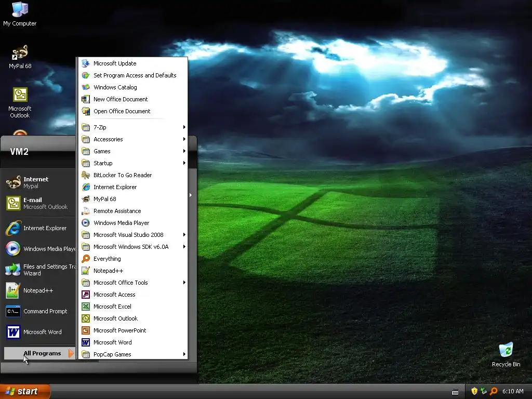The height and width of the screenshot is (399, 532).
Task: Click the Everything magnifier tray icon
Action: pos(494,391)
